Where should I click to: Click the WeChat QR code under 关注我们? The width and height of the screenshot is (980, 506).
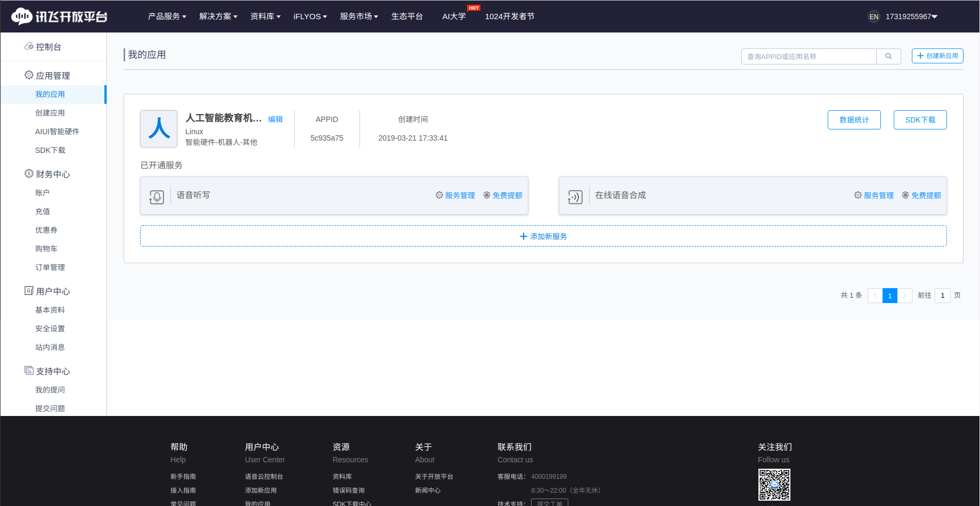click(x=774, y=485)
